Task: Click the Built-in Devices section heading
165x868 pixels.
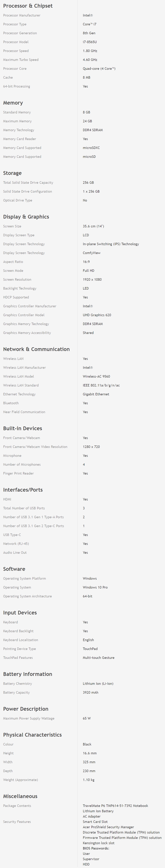Action: click(x=22, y=429)
